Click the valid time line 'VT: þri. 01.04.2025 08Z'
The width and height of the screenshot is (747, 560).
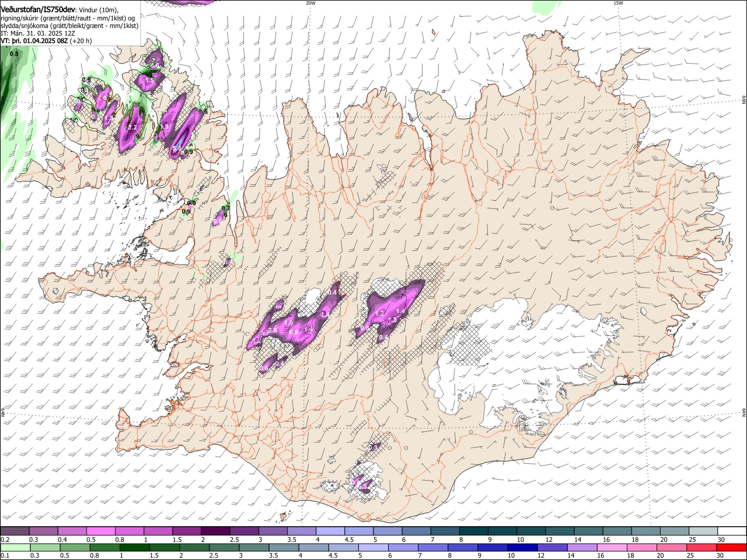click(x=35, y=41)
